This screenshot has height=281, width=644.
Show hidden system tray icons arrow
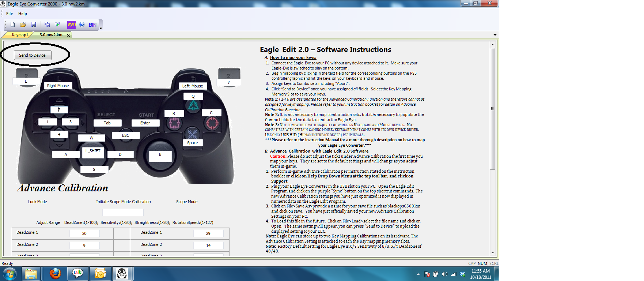pos(418,274)
